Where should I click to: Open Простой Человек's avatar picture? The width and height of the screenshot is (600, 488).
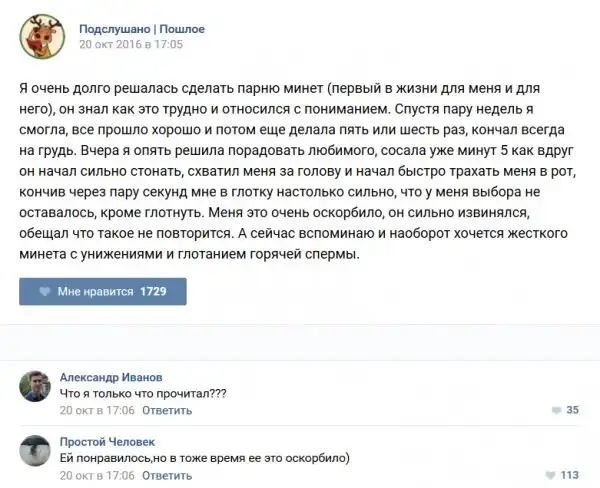36,449
